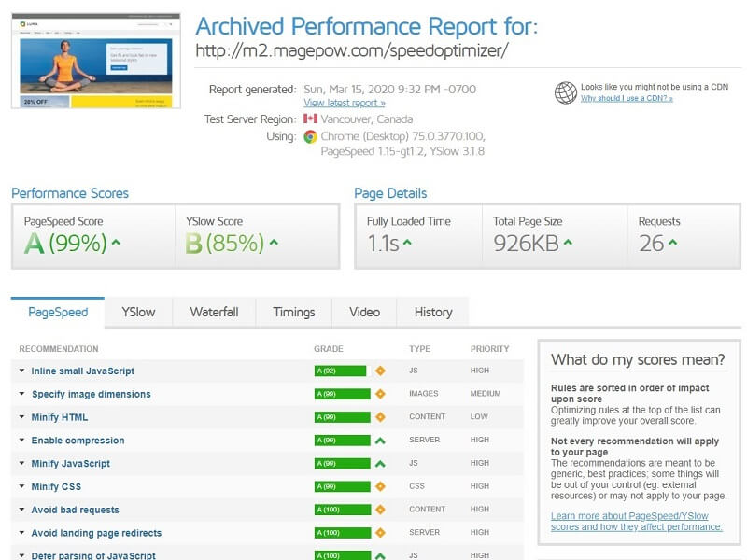Click the green grade bar for Minify JavaScript

340,463
